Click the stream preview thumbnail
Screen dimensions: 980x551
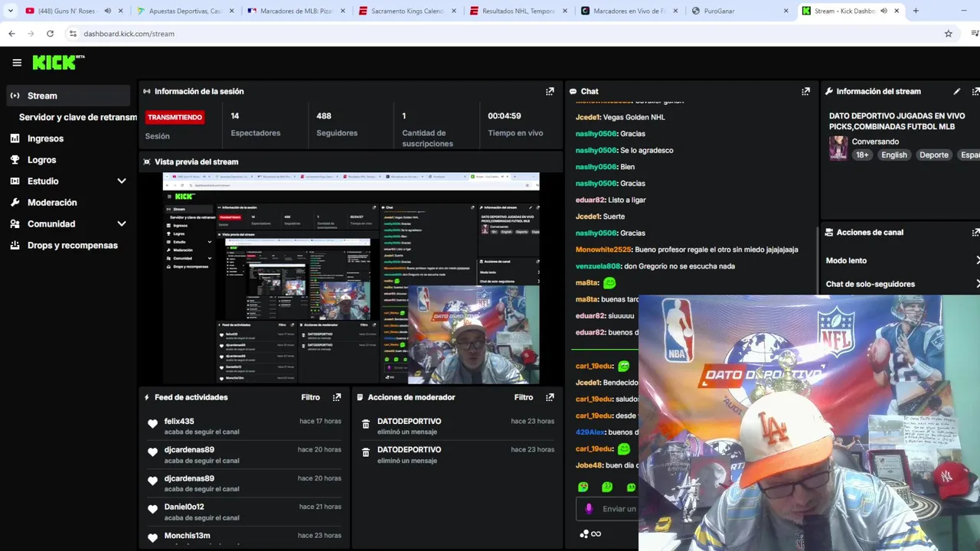[351, 278]
